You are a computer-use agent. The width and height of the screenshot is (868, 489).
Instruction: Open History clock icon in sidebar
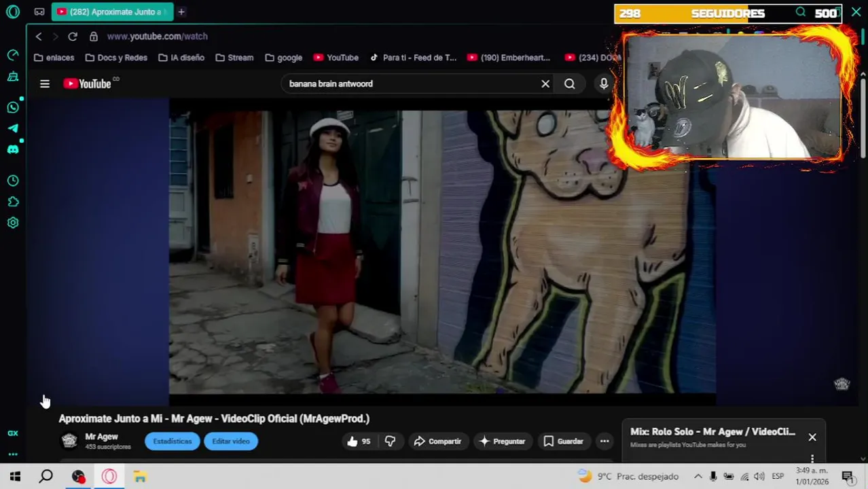13,181
